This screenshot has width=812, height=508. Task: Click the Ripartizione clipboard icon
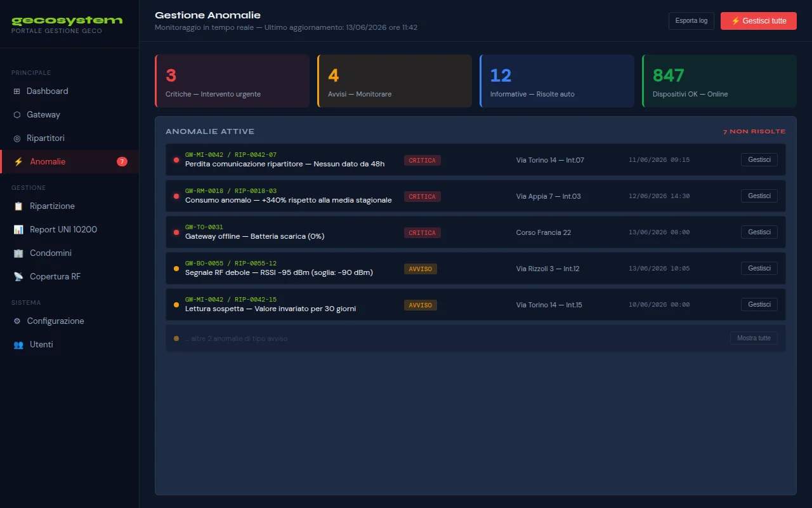tap(18, 206)
